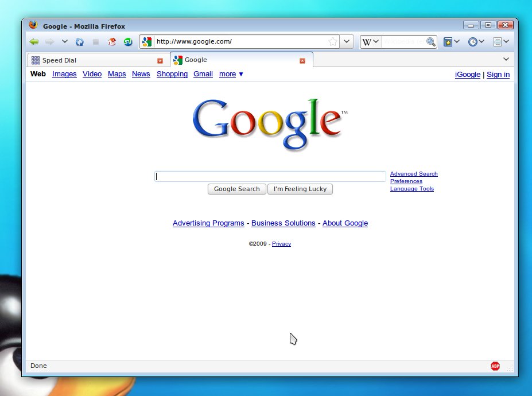Open the Gmail link
532x396 pixels.
(x=203, y=74)
